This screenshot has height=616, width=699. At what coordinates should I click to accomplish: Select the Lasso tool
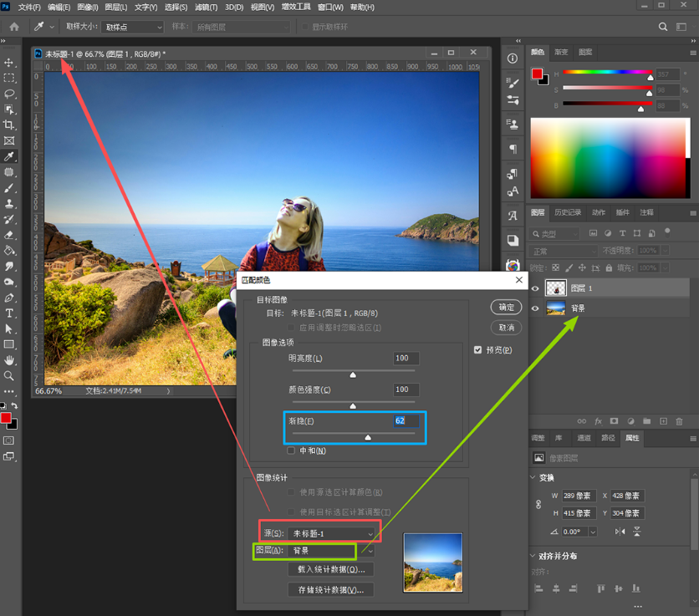click(x=9, y=94)
